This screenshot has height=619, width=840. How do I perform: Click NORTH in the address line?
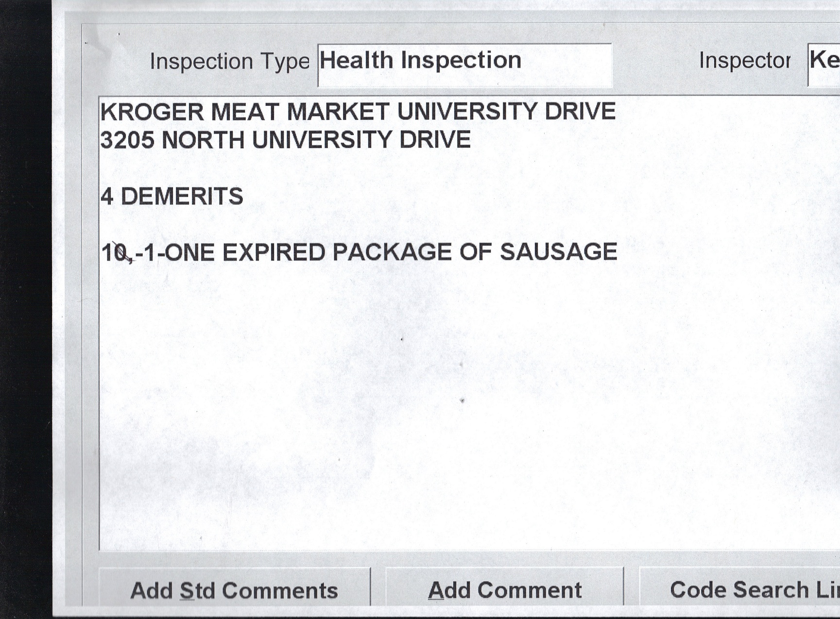203,140
